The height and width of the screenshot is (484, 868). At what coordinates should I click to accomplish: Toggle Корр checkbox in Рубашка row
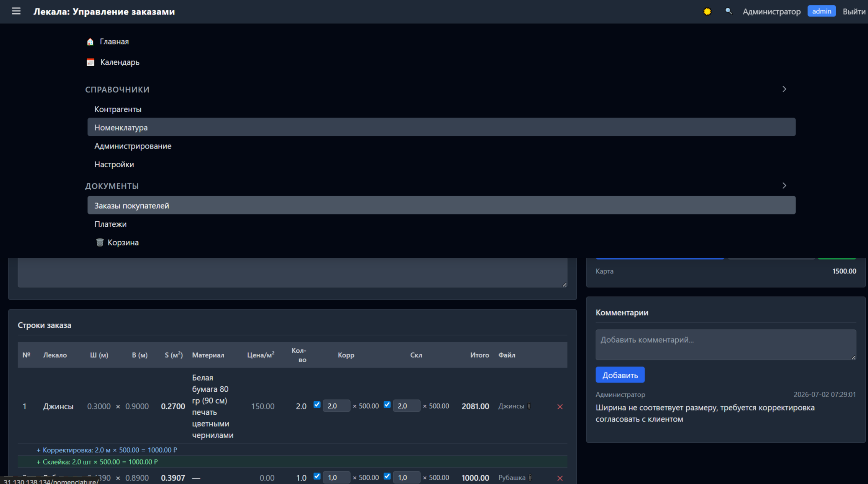click(x=317, y=476)
